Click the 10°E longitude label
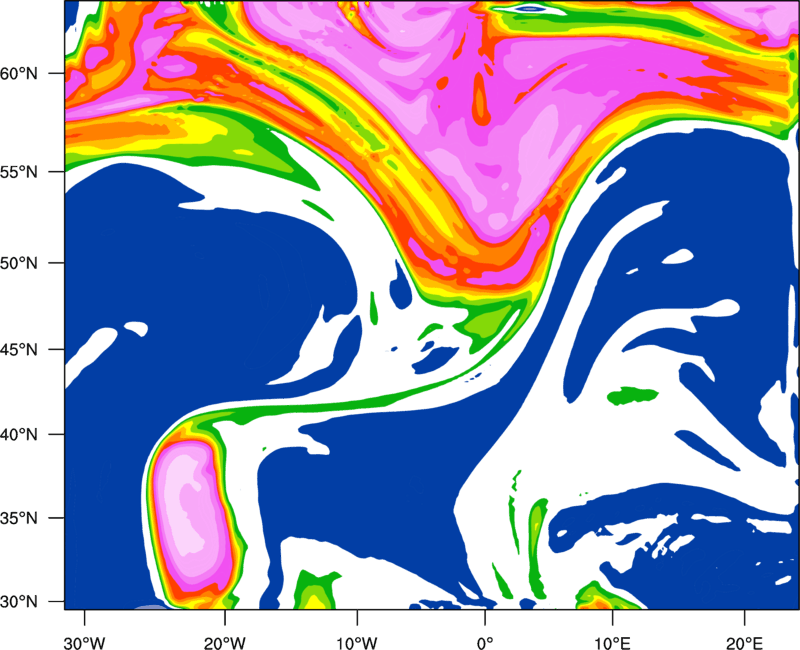The image size is (800, 650). coord(612,643)
